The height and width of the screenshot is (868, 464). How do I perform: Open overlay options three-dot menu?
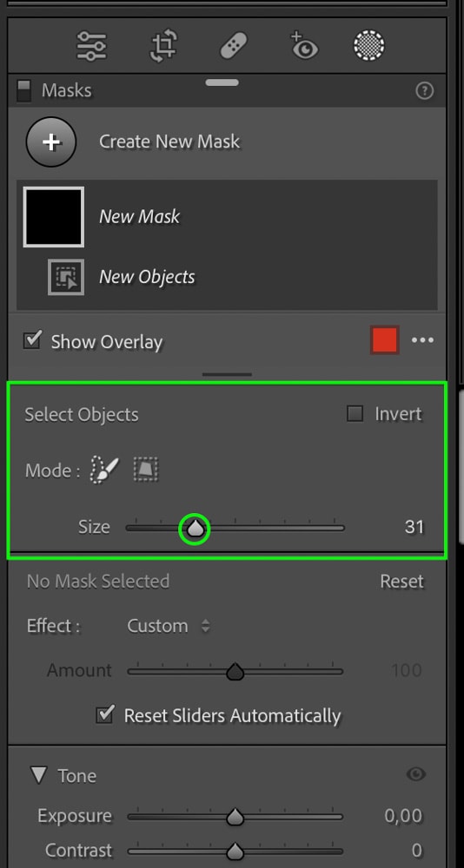[x=423, y=340]
